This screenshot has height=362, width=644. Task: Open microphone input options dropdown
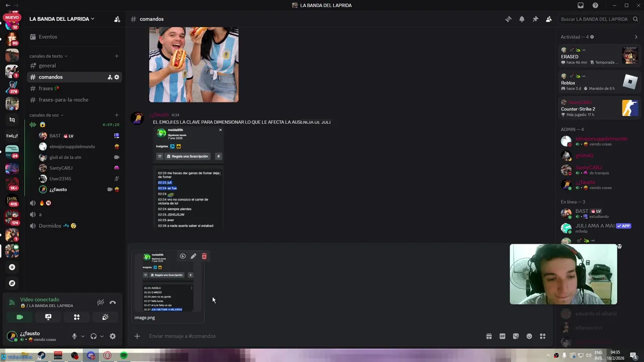(83, 336)
